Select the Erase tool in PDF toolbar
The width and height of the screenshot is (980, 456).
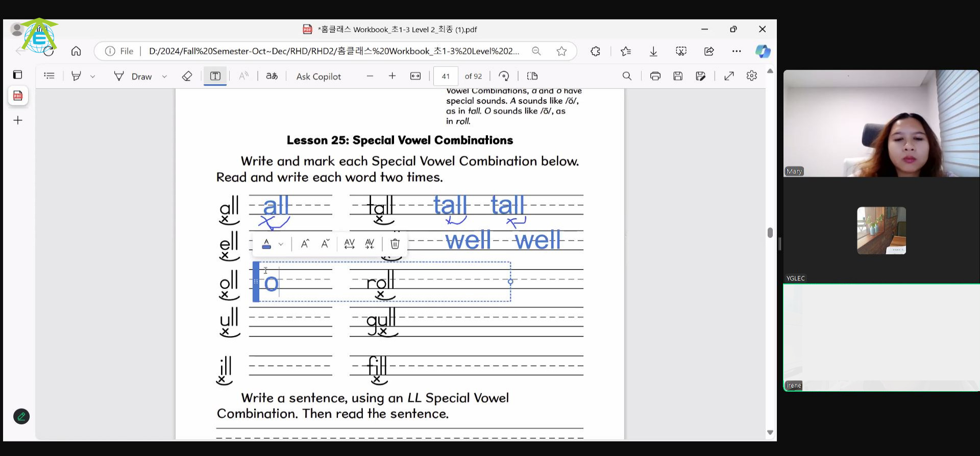pos(187,76)
